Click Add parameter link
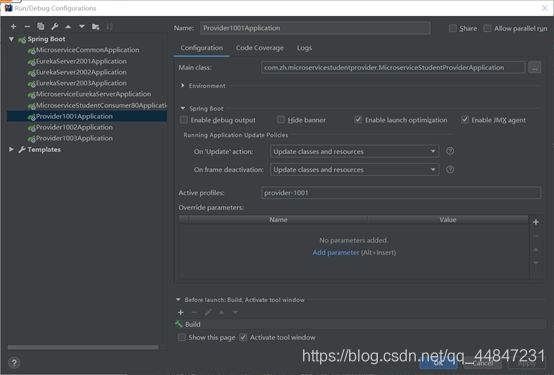Screen dimensions: 554x375 336,252
